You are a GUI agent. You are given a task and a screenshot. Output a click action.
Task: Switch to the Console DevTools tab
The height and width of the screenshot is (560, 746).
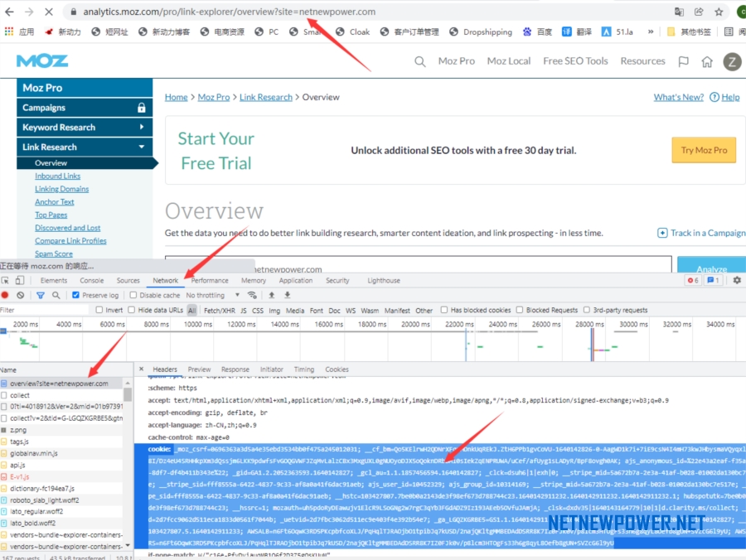[92, 281]
